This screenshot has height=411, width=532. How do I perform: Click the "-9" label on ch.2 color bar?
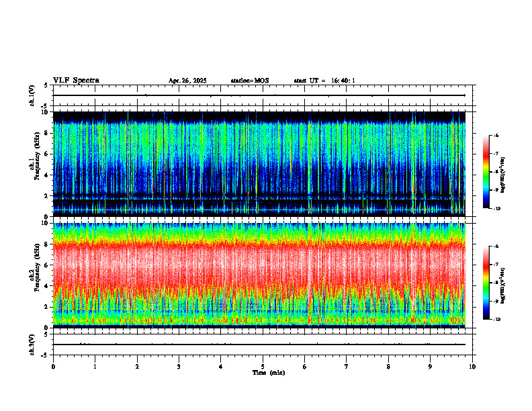coord(496,301)
